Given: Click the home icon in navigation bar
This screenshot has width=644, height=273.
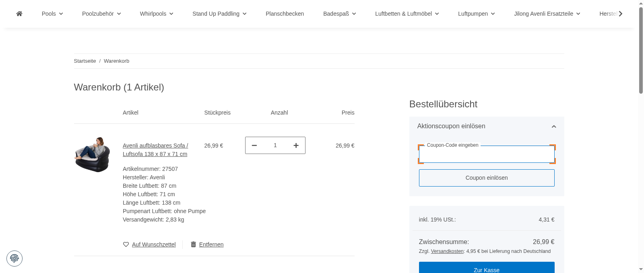Looking at the screenshot, I should (x=19, y=14).
